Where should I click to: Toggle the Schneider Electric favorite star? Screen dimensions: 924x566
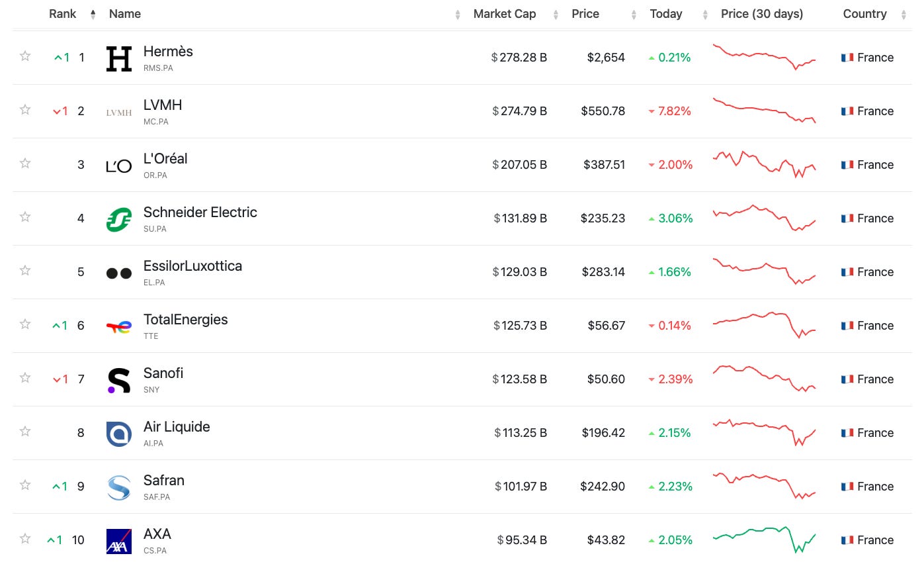[25, 216]
